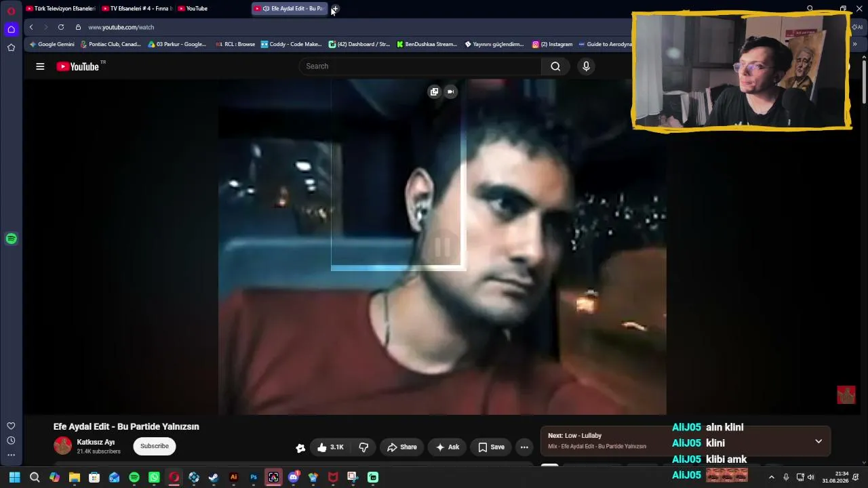Open history clock in Opera sidebar

click(11, 441)
